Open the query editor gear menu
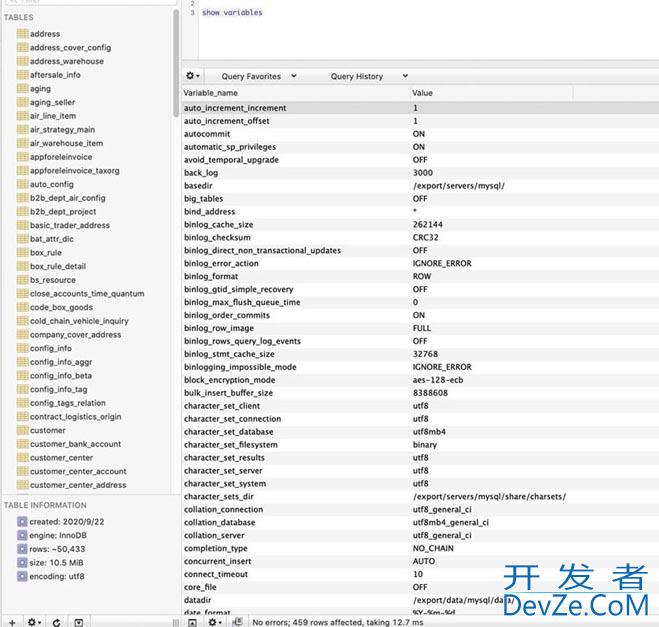Viewport: 659px width, 627px height. (x=192, y=76)
